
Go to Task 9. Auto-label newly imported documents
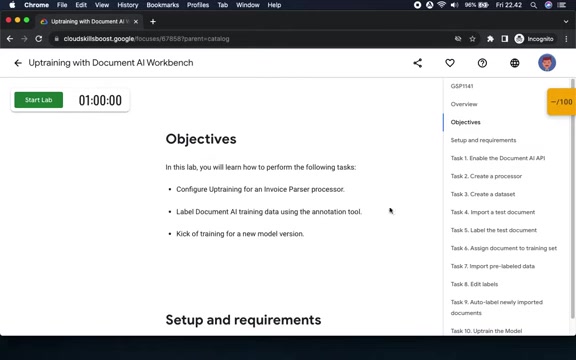(x=497, y=307)
